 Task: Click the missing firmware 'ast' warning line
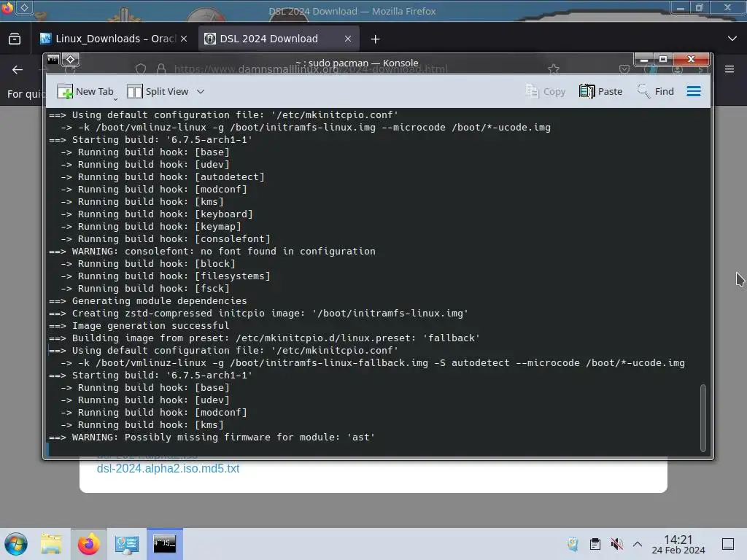212,437
